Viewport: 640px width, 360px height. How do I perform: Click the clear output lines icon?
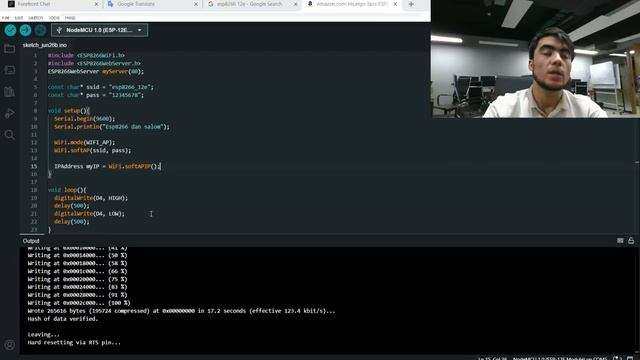(x=620, y=241)
